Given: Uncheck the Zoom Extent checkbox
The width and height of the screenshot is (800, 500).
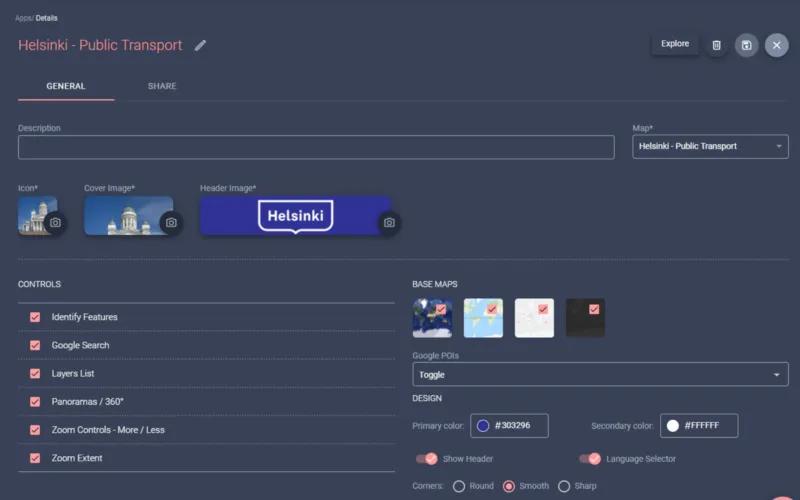Looking at the screenshot, I should [x=35, y=458].
